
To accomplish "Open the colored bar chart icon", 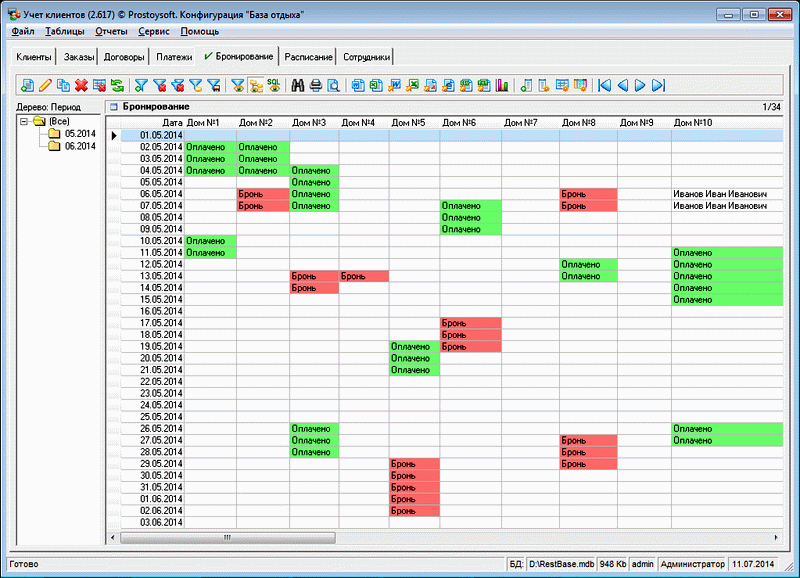I will tap(502, 86).
